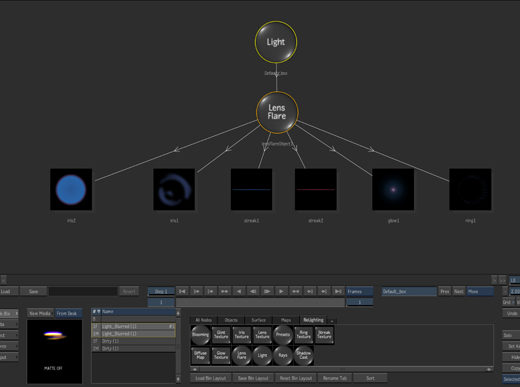520x387 pixels.
Task: Jump to the last frame
Action: tap(338, 292)
